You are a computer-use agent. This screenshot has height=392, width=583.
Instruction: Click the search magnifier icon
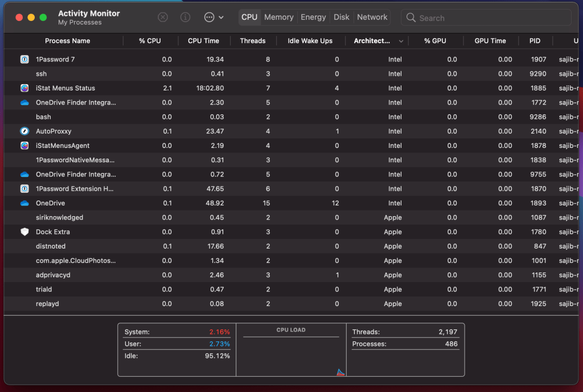point(411,18)
